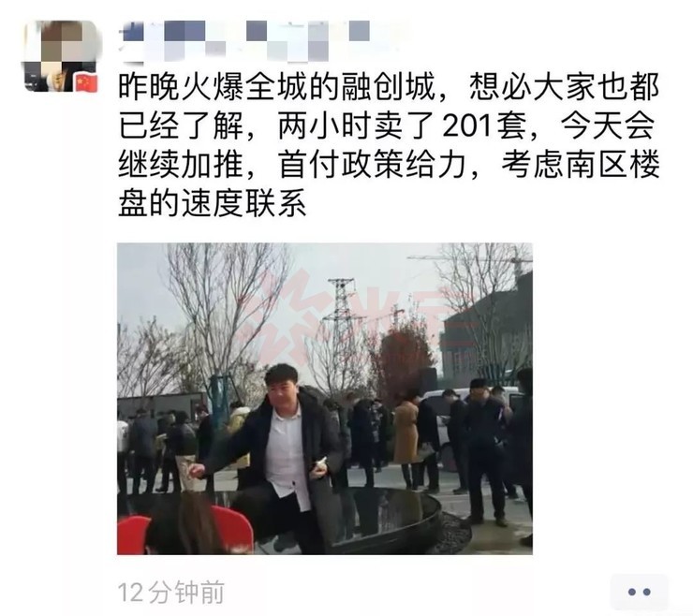Click the text 两小时卖了201套
The image size is (693, 616).
click(402, 126)
